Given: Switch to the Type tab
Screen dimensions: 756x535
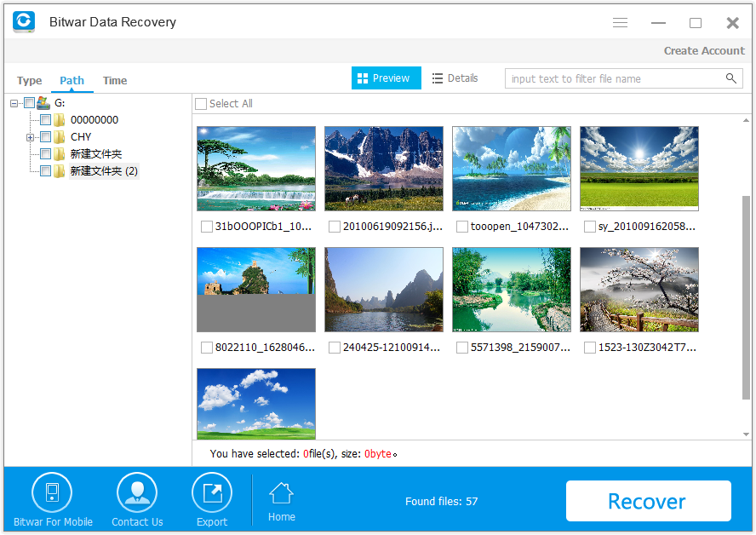Looking at the screenshot, I should coord(29,80).
